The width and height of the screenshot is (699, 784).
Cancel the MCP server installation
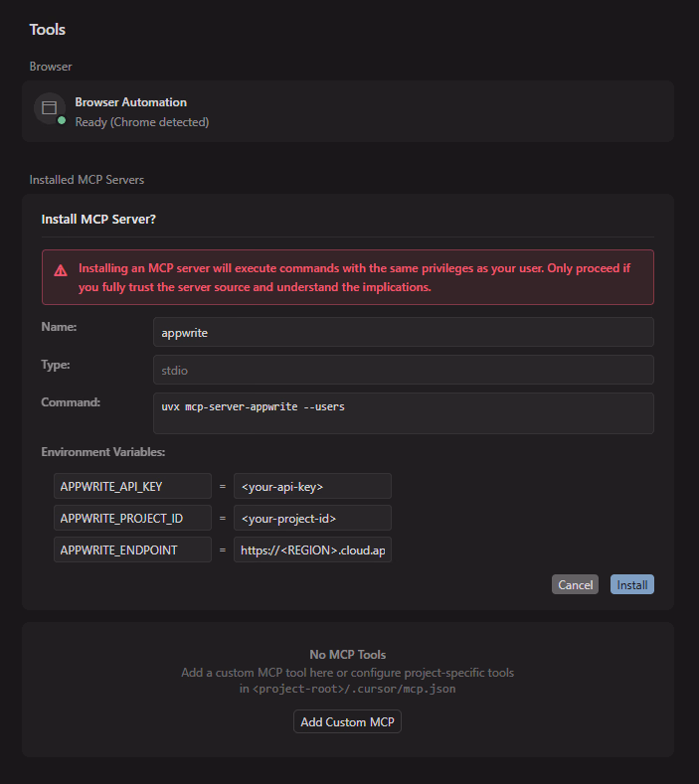575,584
